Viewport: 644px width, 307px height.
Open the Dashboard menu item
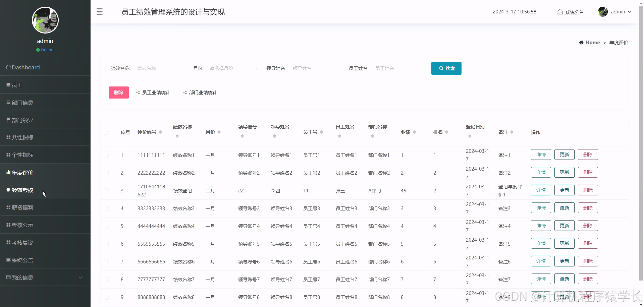45,67
